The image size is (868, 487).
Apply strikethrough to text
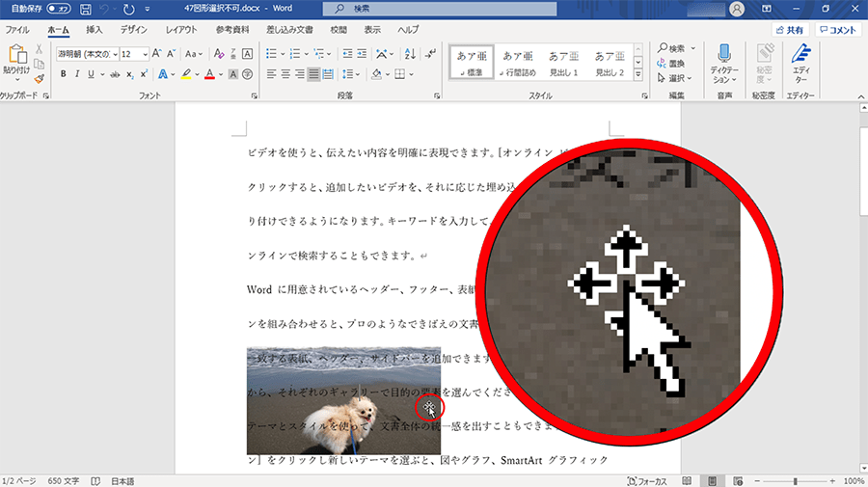[x=115, y=74]
